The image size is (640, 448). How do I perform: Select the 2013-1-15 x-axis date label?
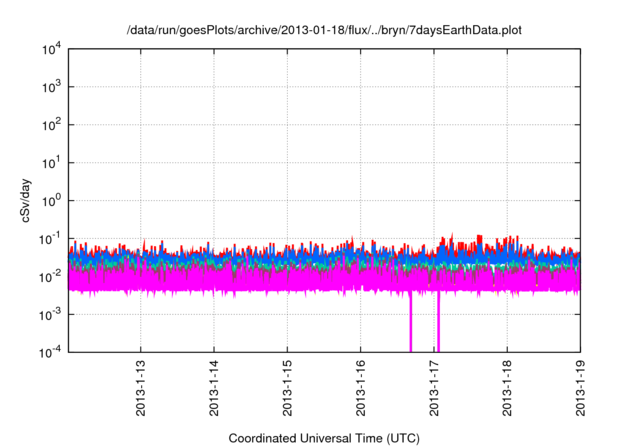[287, 388]
